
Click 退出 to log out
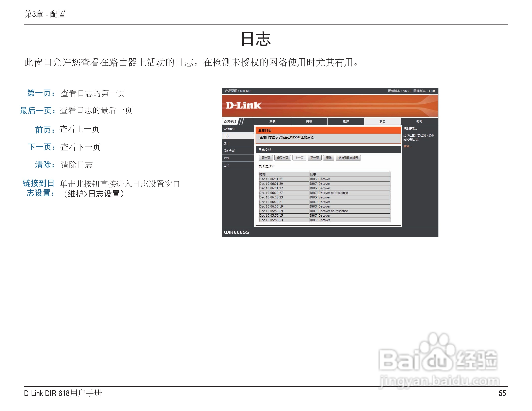tap(238, 165)
